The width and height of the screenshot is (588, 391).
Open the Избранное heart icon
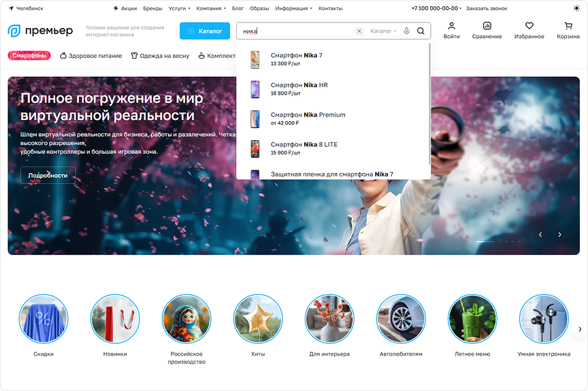[529, 26]
